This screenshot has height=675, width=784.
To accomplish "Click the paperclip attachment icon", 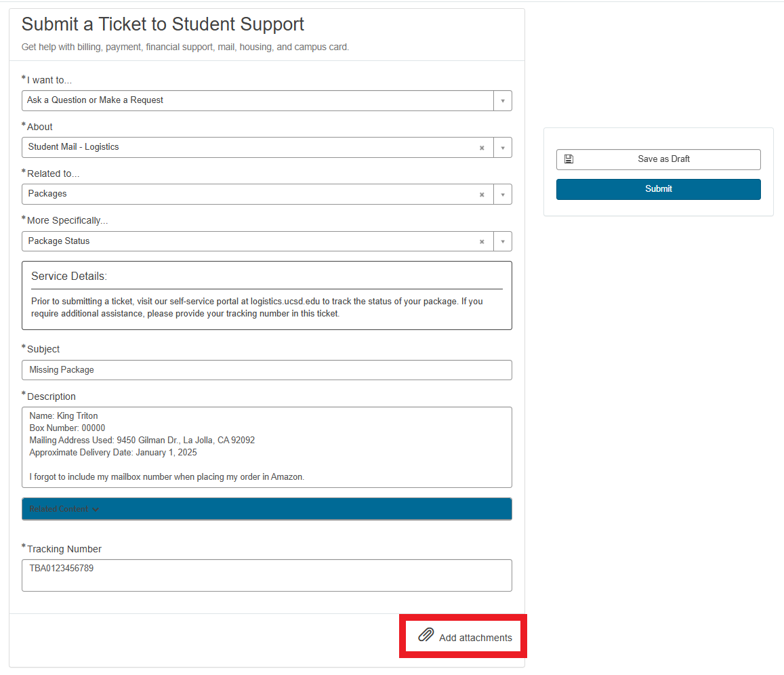I will tap(426, 635).
